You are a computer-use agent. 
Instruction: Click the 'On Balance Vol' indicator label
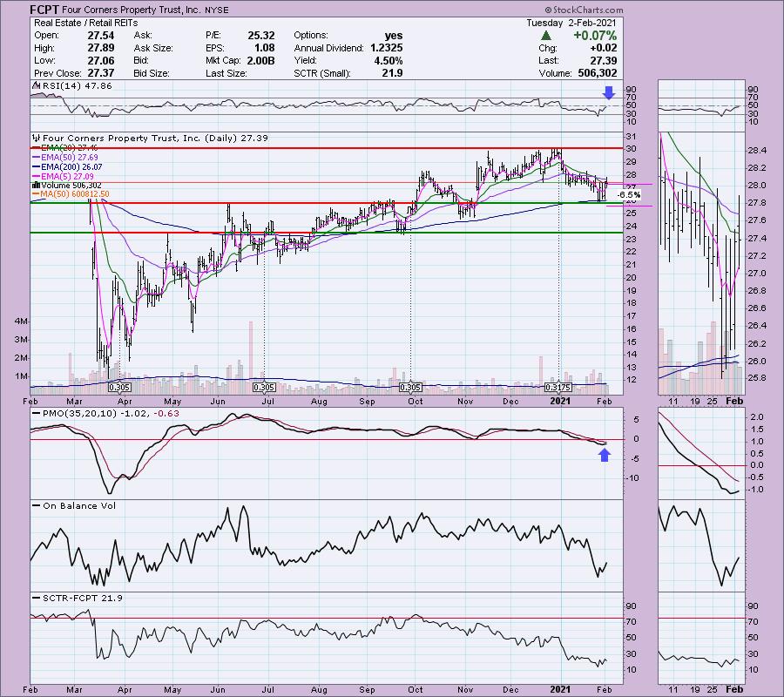click(x=79, y=506)
